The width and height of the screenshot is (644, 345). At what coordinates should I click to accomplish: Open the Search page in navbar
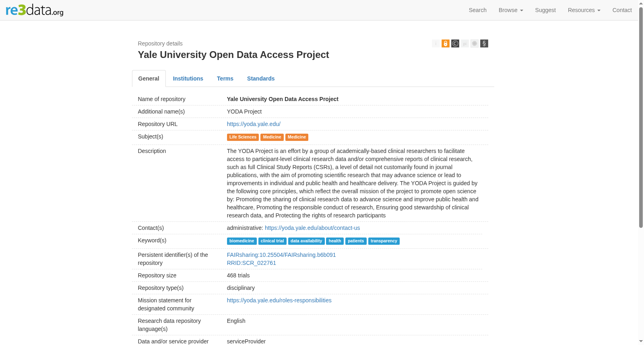tap(478, 10)
